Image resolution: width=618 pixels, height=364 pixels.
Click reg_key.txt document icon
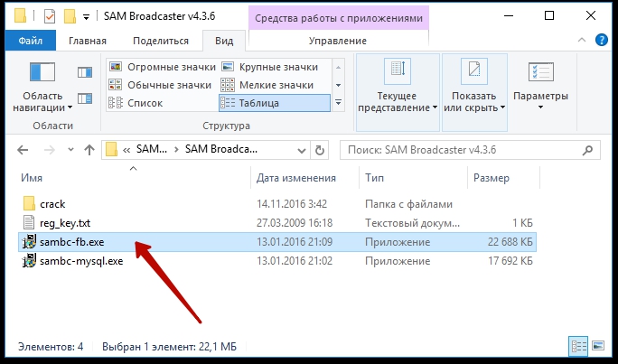click(29, 223)
